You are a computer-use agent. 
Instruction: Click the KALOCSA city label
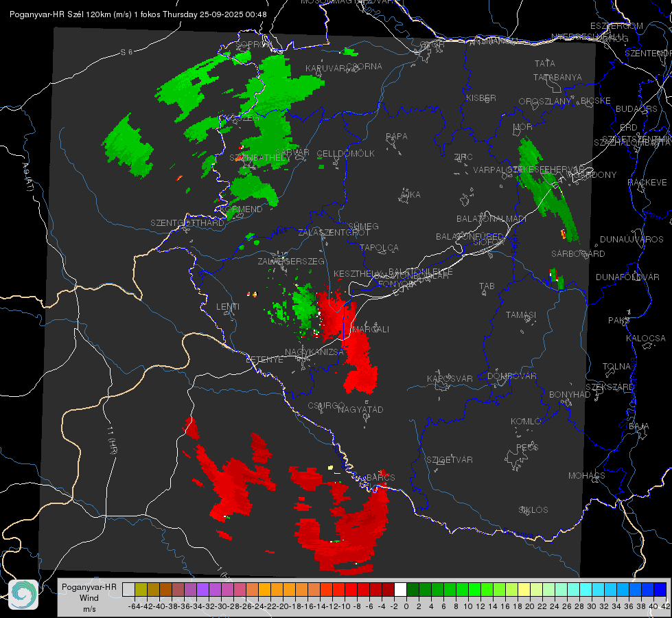pyautogui.click(x=645, y=339)
